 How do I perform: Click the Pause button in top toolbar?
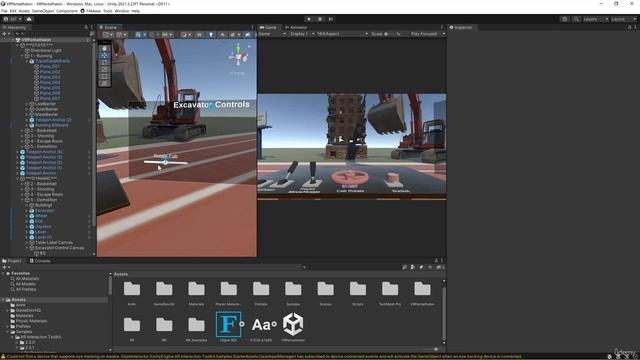320,19
